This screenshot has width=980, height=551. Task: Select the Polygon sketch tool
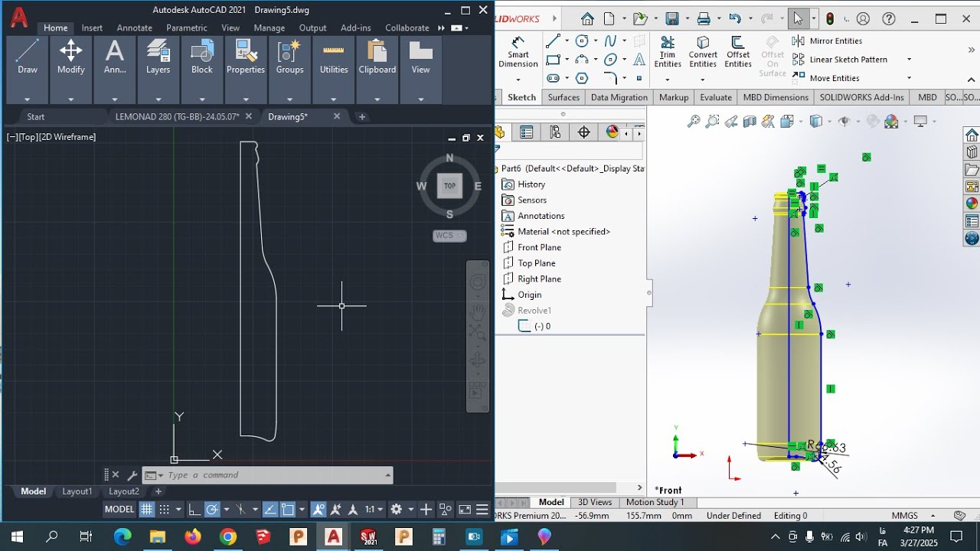click(x=582, y=78)
